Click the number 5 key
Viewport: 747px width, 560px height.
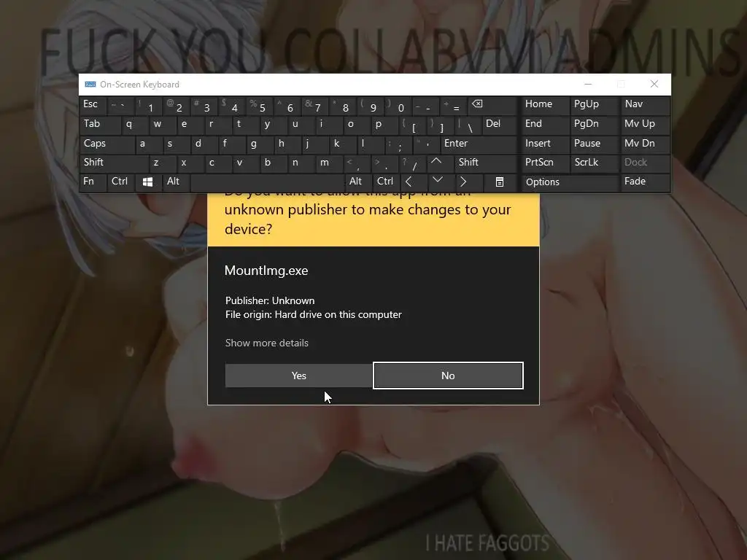(x=260, y=105)
